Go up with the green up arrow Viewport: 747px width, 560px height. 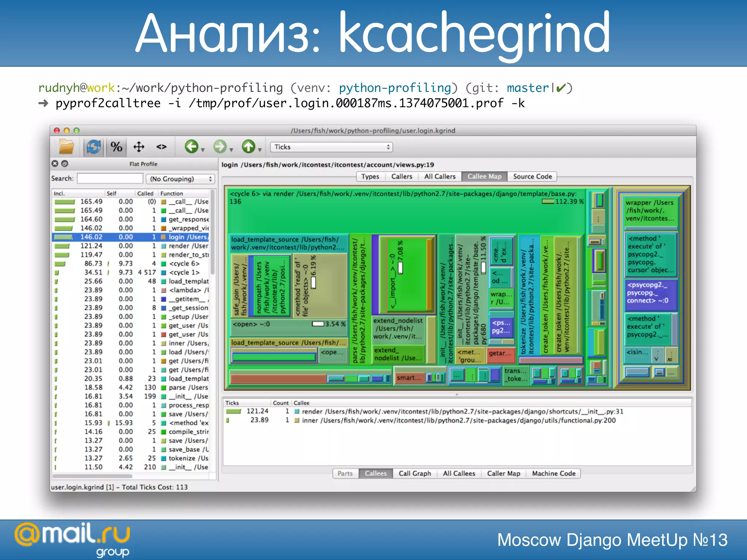[x=248, y=147]
